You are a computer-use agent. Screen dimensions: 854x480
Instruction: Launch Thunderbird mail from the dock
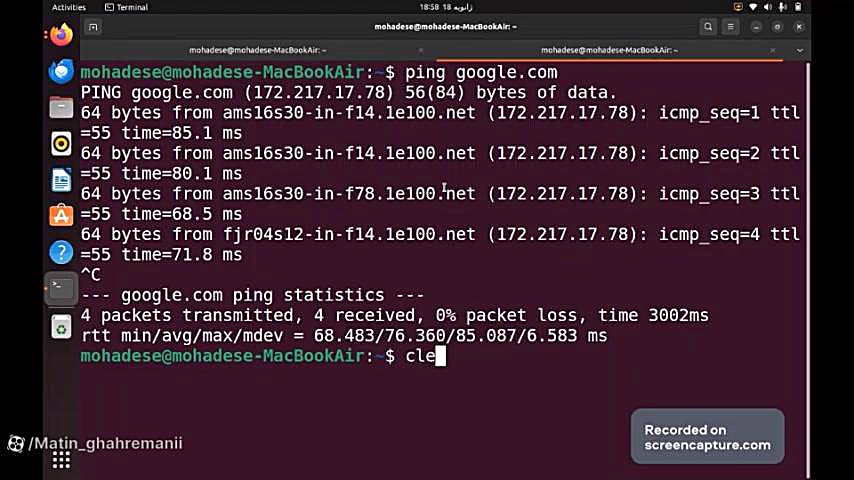tap(61, 71)
